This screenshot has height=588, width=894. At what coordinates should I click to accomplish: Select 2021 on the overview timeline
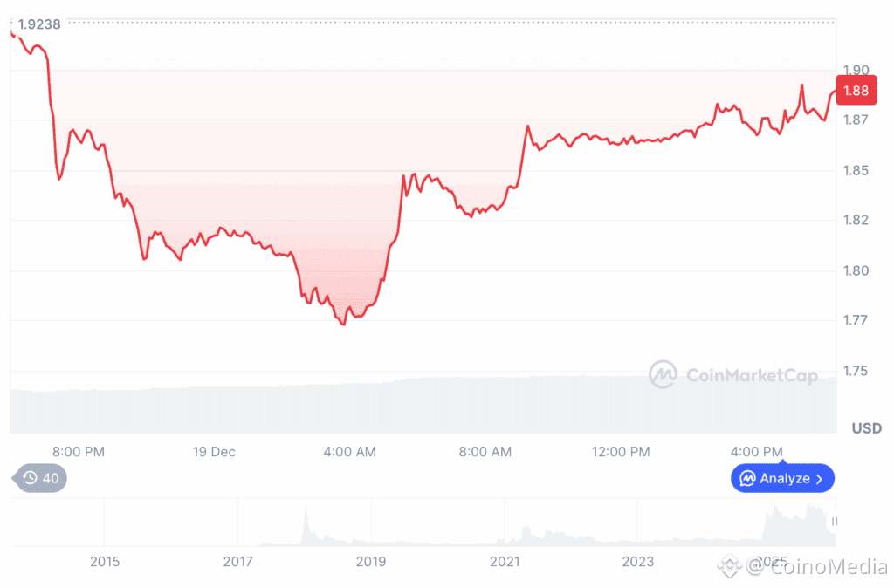505,562
